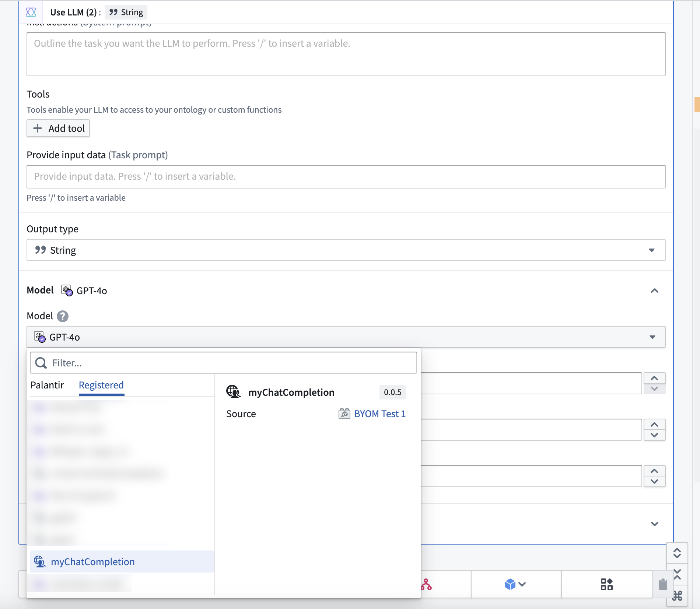
Task: Increment the first numeric parameter stepper
Action: click(654, 379)
